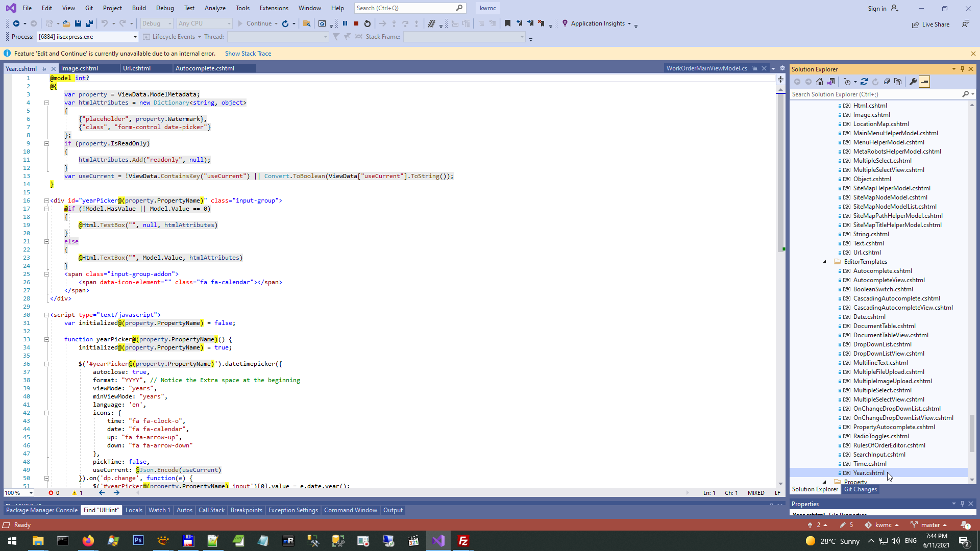
Task: Click Sync with Active Document icon
Action: tap(864, 82)
